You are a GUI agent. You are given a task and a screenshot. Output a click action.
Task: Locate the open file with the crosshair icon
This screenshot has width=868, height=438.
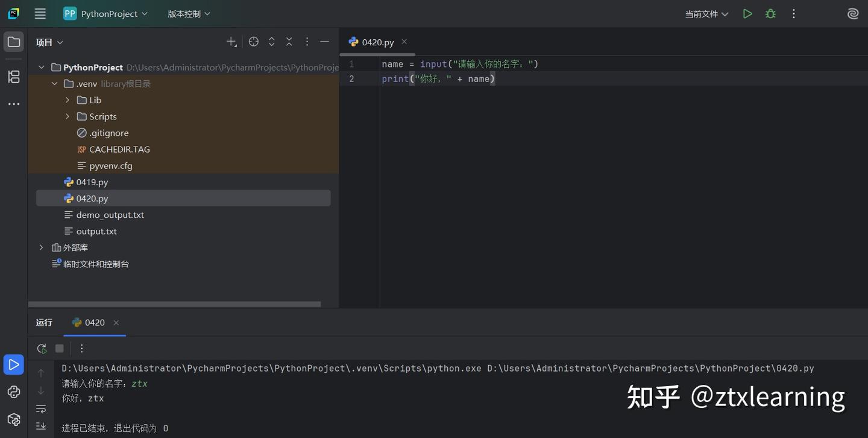coord(253,41)
